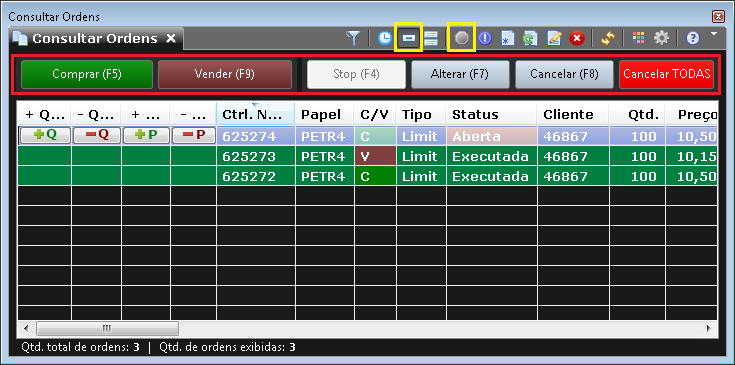Screen dimensions: 735x365
Task: Click the Vender (F9) button
Action: (x=225, y=74)
